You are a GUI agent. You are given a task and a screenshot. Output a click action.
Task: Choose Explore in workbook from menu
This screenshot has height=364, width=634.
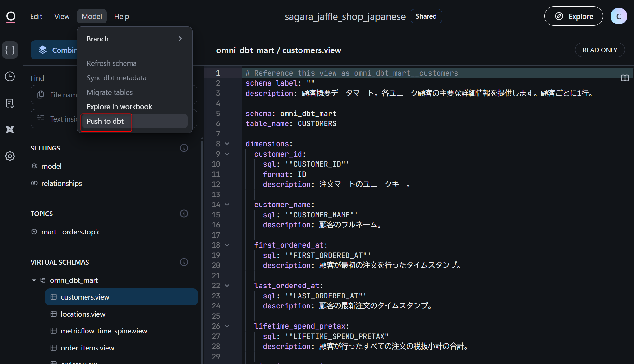[x=119, y=107]
